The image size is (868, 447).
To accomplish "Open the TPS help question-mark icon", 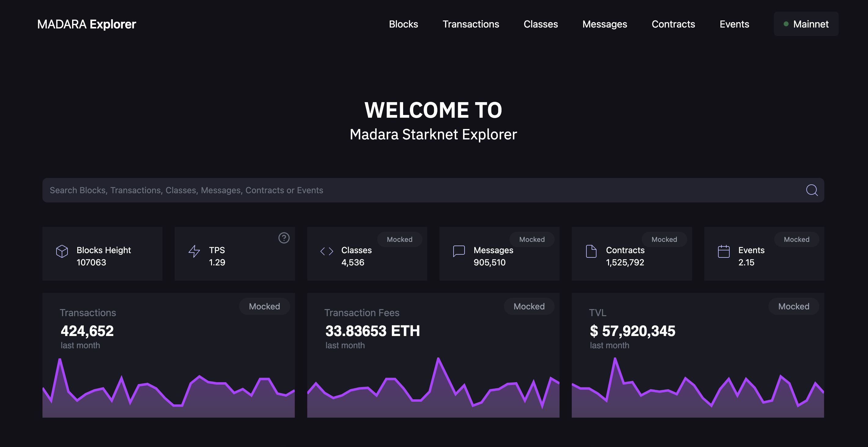I will (x=284, y=238).
